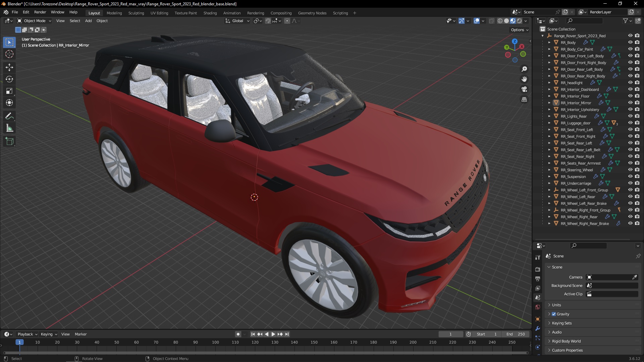Open the viewport Add menu

pyautogui.click(x=88, y=21)
